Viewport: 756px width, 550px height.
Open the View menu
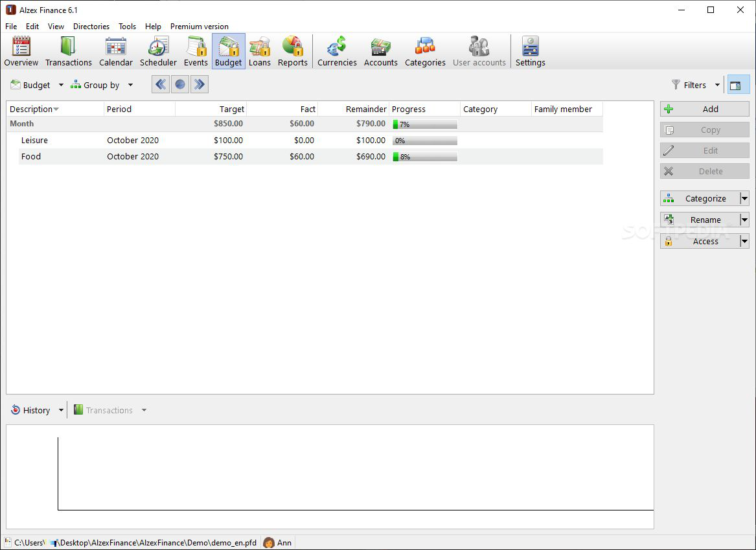tap(56, 27)
